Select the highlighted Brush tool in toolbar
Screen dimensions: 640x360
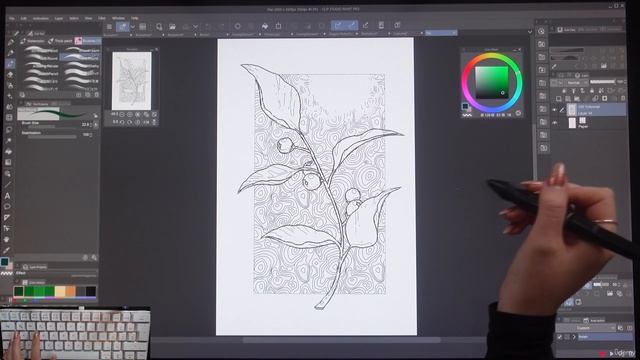[10, 64]
